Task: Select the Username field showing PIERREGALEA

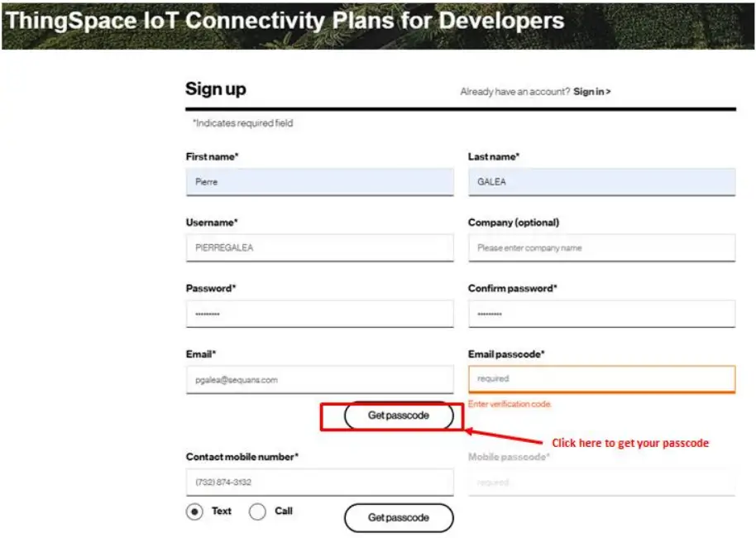Action: click(318, 247)
